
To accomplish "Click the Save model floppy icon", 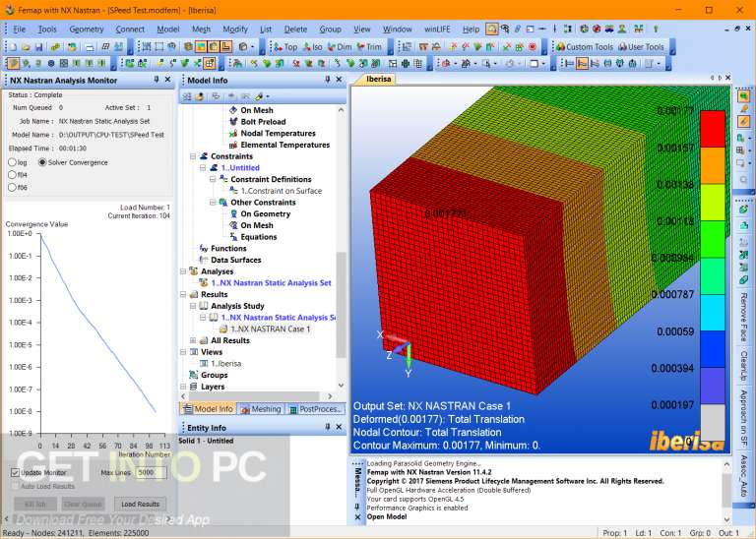I will coord(39,47).
